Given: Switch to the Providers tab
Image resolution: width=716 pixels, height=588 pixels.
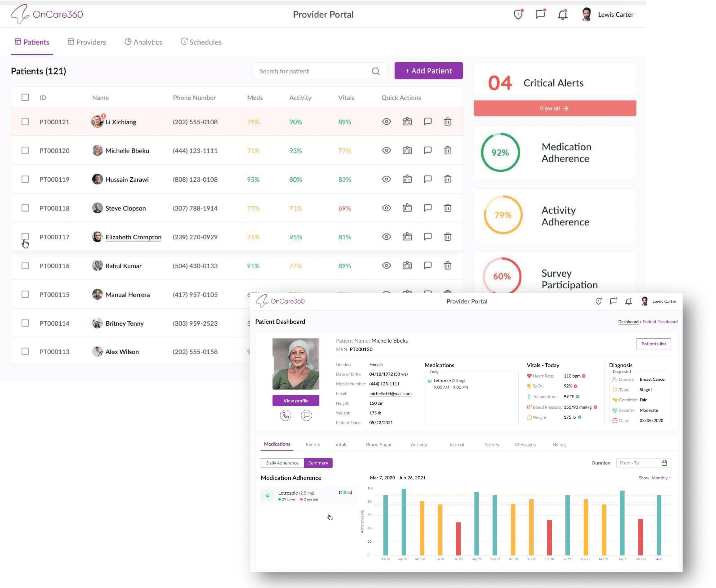Looking at the screenshot, I should pos(87,42).
